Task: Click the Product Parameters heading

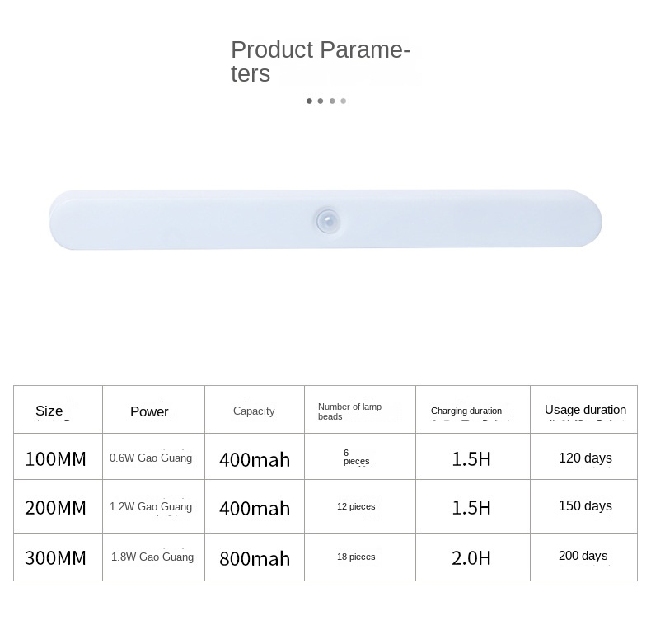Action: [320, 61]
